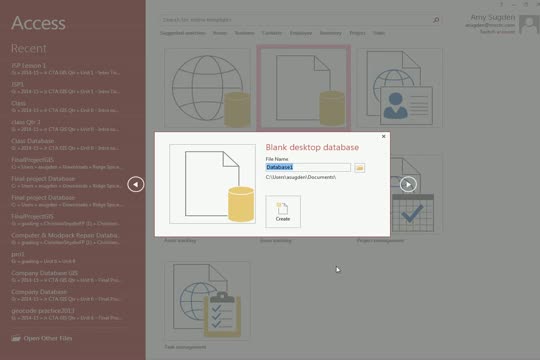The image size is (540, 360).
Task: Click the online templates search box
Action: pos(296,20)
